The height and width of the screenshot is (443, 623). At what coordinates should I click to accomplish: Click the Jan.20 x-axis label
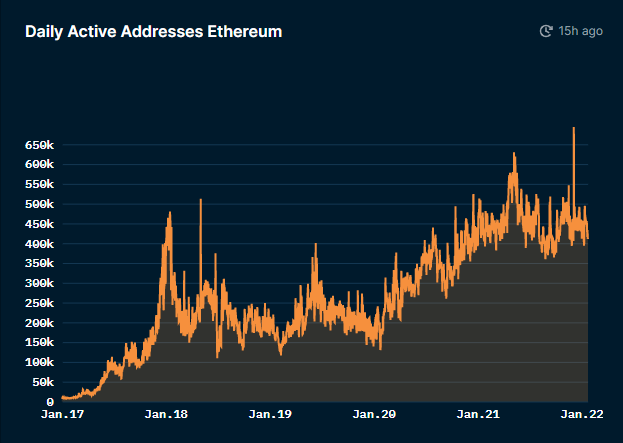(374, 414)
